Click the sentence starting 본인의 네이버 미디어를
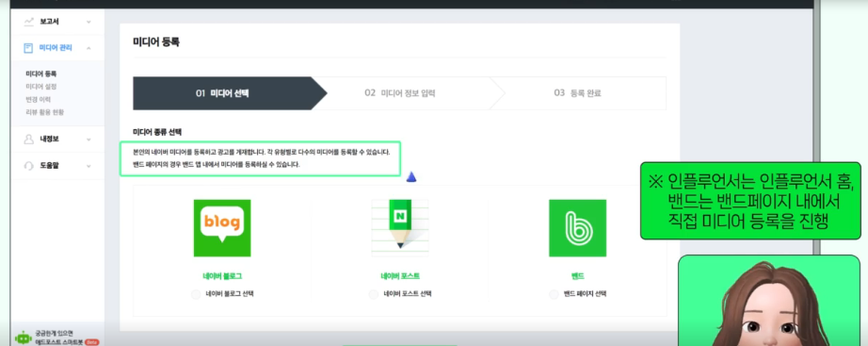Screen dimensions: 868x346 pos(262,152)
